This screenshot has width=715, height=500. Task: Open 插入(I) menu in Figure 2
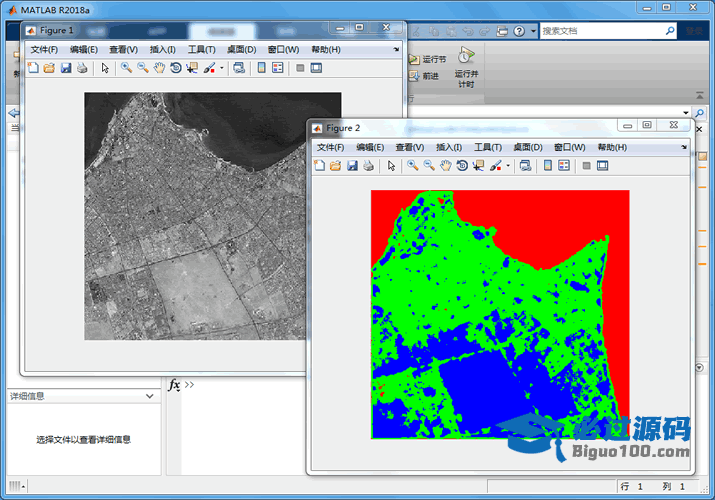(449, 147)
